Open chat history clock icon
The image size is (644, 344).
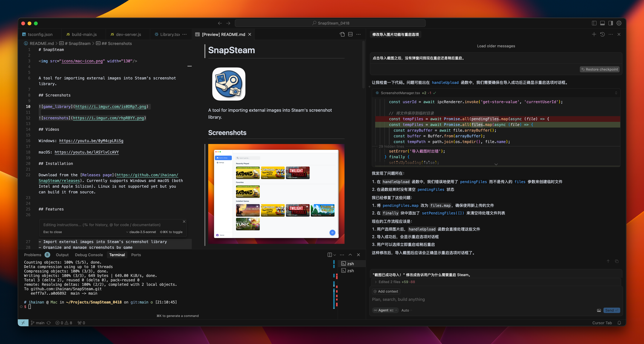[x=602, y=34]
